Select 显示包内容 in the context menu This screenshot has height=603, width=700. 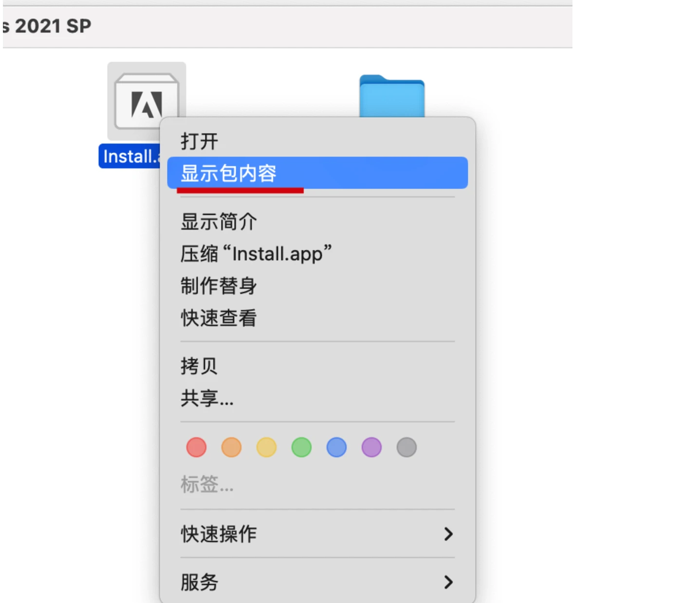[x=317, y=173]
